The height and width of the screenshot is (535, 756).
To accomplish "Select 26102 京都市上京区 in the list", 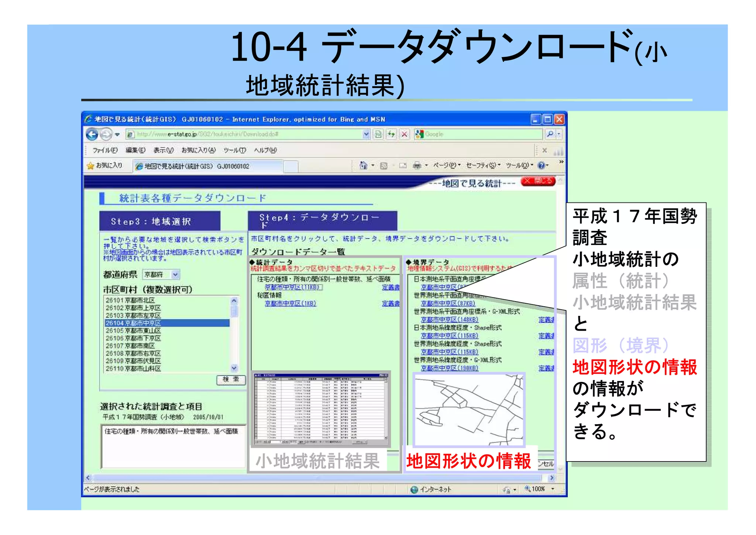I will [x=167, y=308].
